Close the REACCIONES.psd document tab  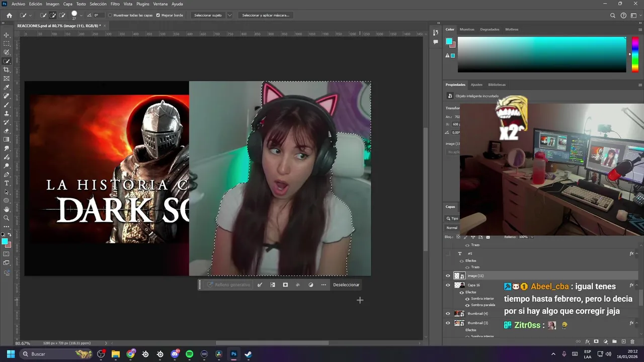click(x=104, y=26)
